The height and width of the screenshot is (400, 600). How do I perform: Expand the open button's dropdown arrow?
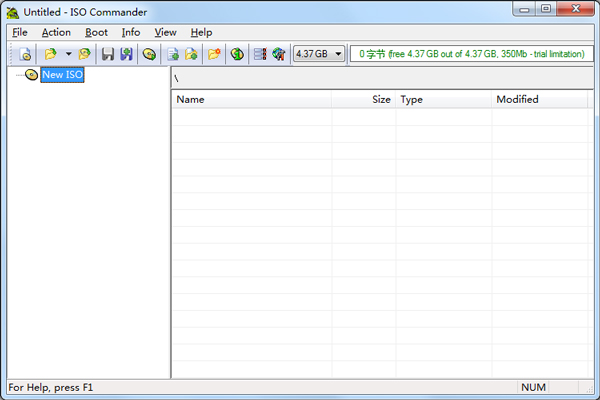68,54
